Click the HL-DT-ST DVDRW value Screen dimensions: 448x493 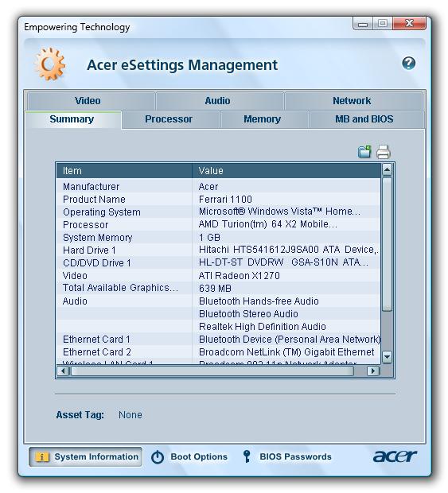tap(283, 262)
